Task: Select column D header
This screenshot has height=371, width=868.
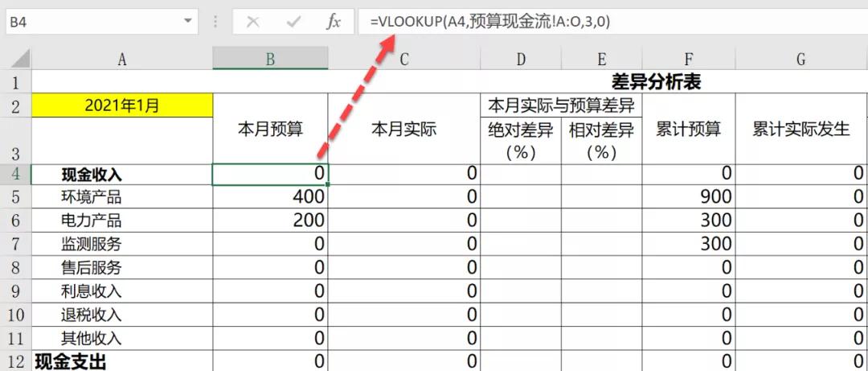Action: (521, 59)
